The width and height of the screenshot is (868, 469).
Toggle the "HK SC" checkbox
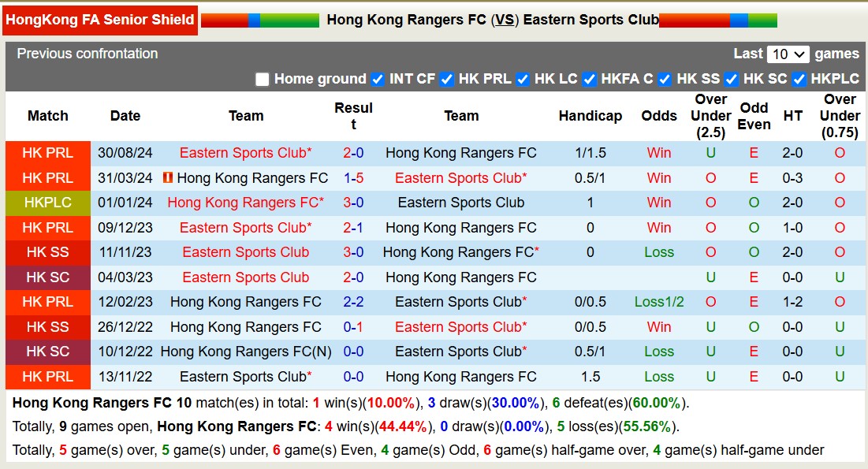pos(732,80)
